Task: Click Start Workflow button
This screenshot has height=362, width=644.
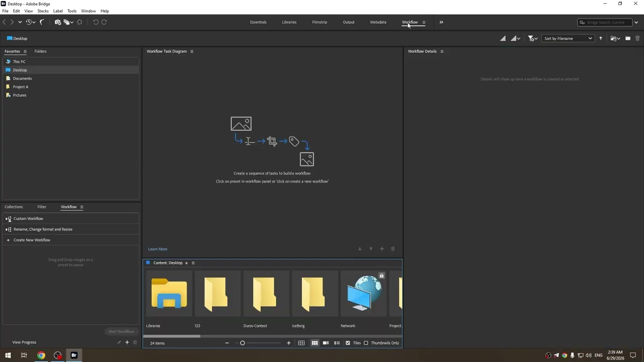Action: click(121, 331)
